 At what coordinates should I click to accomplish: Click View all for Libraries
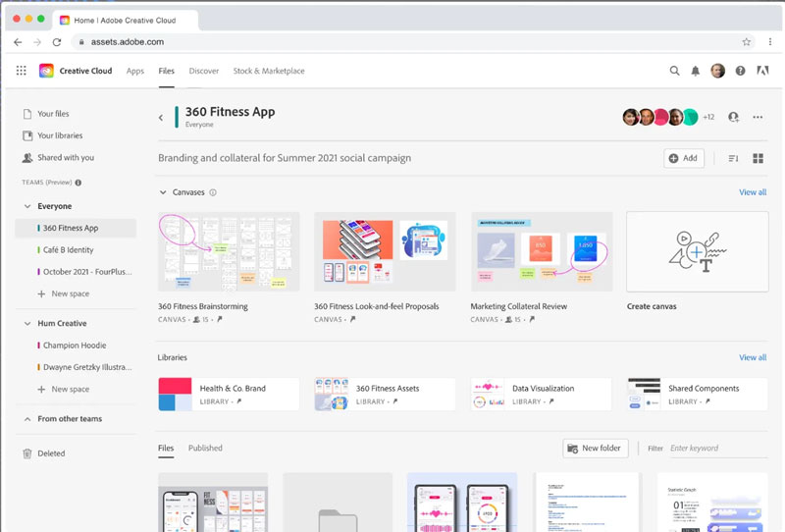[753, 357]
